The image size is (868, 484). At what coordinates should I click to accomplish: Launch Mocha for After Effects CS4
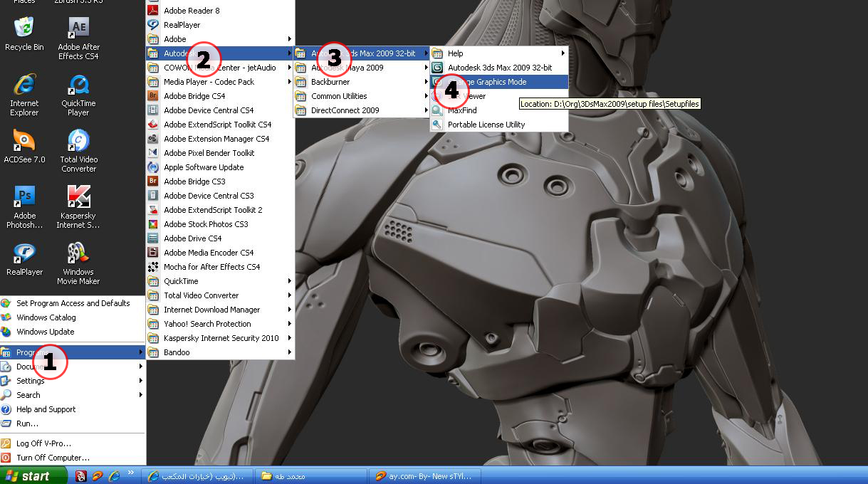tap(220, 267)
